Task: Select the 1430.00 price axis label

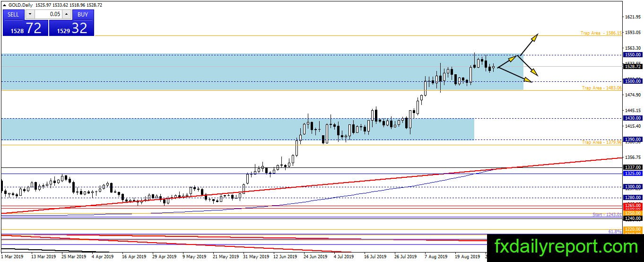Action: pyautogui.click(x=632, y=118)
